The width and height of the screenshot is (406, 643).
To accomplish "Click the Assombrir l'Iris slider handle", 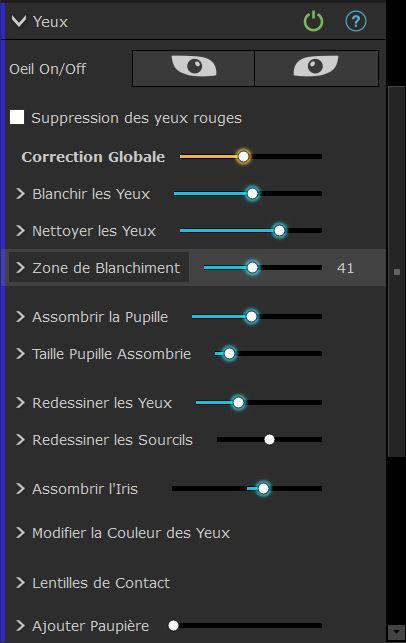I will pos(263,488).
